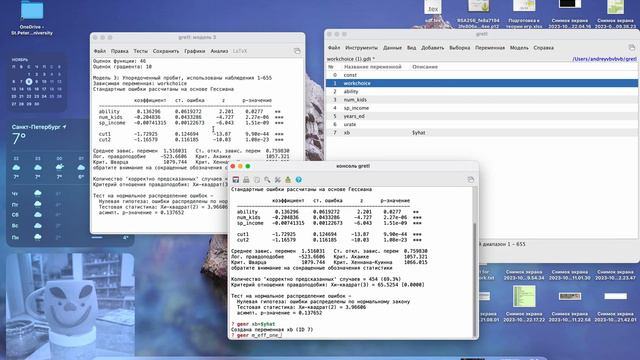Open the Справка menu in gretl
The height and width of the screenshot is (360, 640).
[x=544, y=48]
